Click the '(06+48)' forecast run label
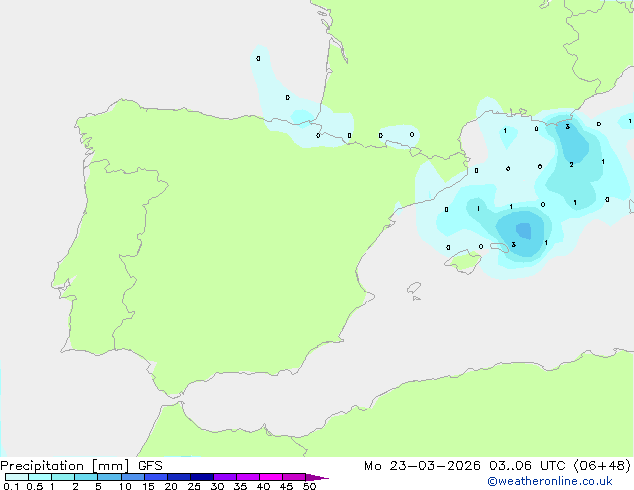Image resolution: width=634 pixels, height=490 pixels. 602,466
